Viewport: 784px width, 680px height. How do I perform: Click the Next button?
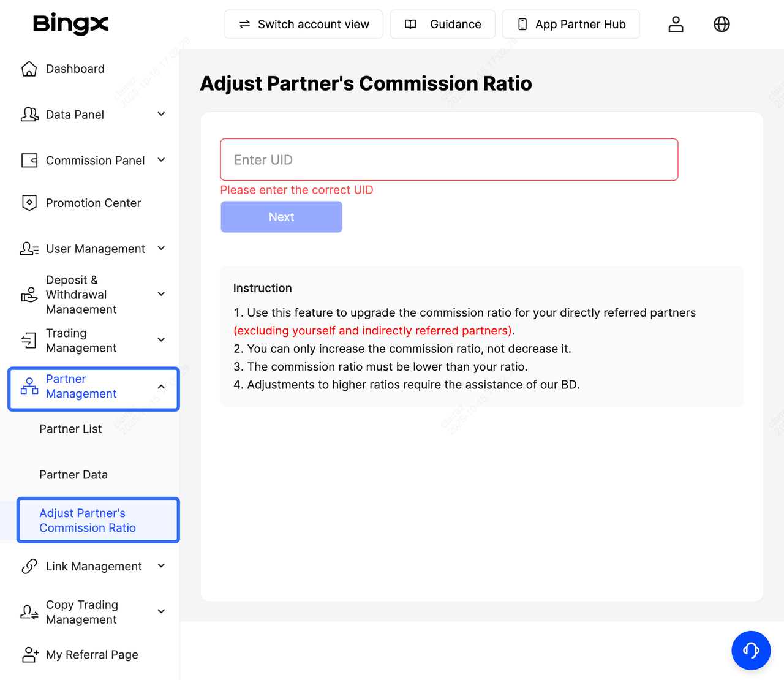point(281,217)
